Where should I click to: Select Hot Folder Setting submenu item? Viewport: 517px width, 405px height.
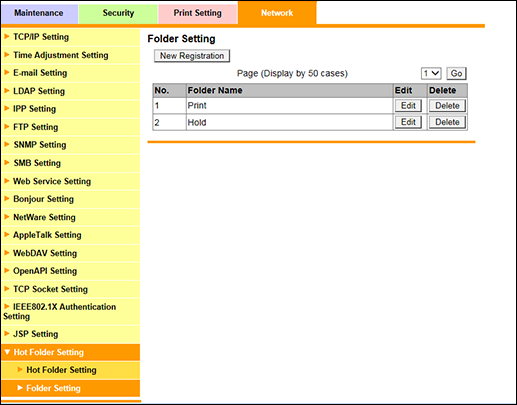[61, 370]
